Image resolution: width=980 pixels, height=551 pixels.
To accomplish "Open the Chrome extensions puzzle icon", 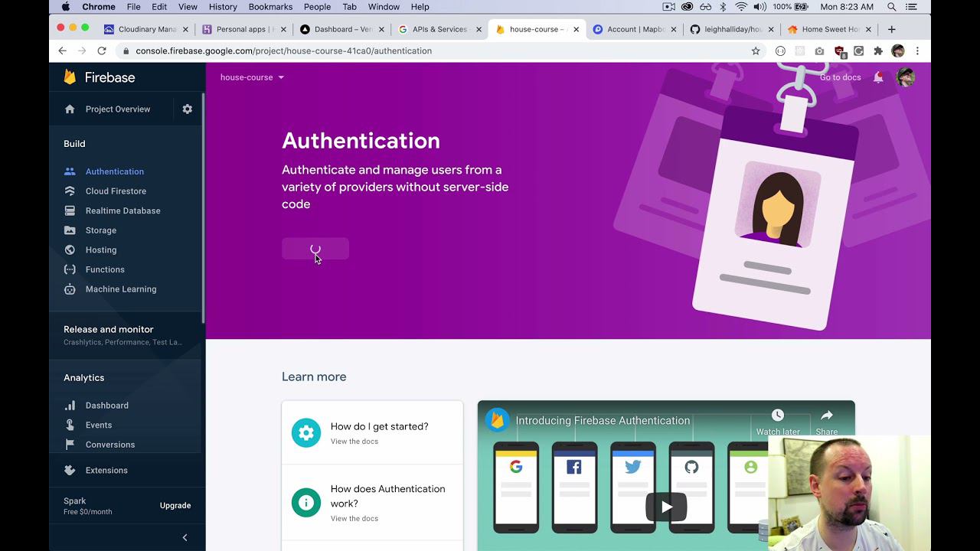I will tap(878, 51).
